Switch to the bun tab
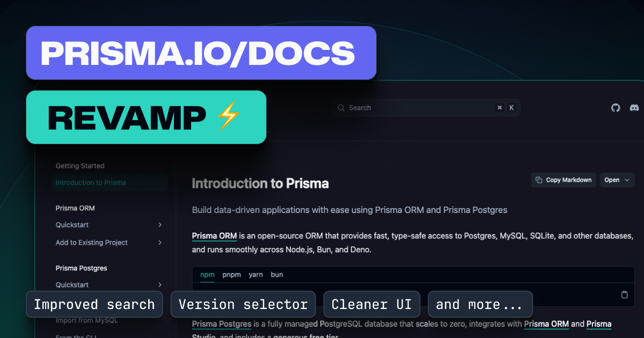The image size is (644, 338). [x=277, y=275]
